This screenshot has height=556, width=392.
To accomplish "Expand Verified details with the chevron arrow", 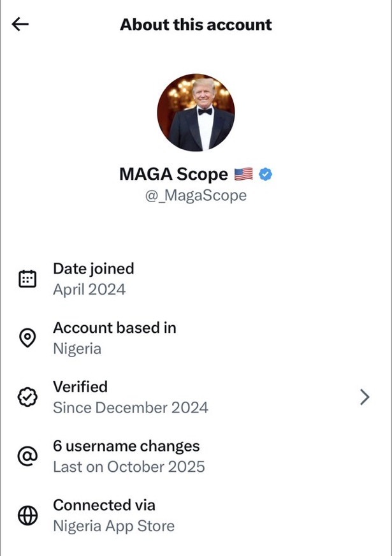I will [x=365, y=397].
